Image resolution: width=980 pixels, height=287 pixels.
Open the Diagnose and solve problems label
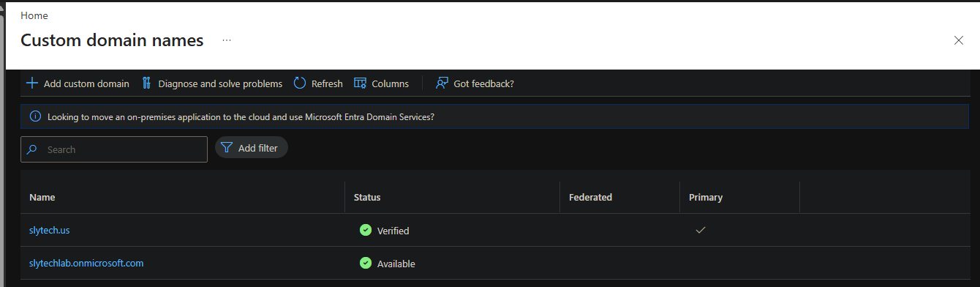[220, 83]
